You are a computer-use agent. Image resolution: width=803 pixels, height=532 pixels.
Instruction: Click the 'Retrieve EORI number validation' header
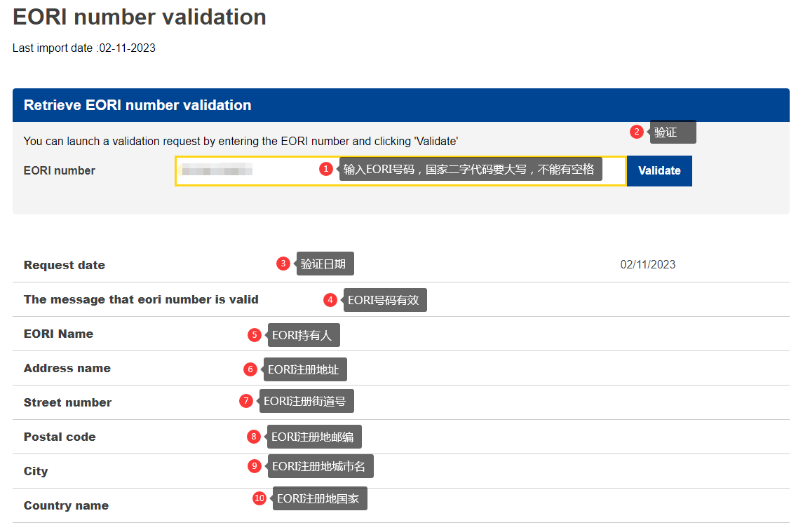click(x=137, y=105)
